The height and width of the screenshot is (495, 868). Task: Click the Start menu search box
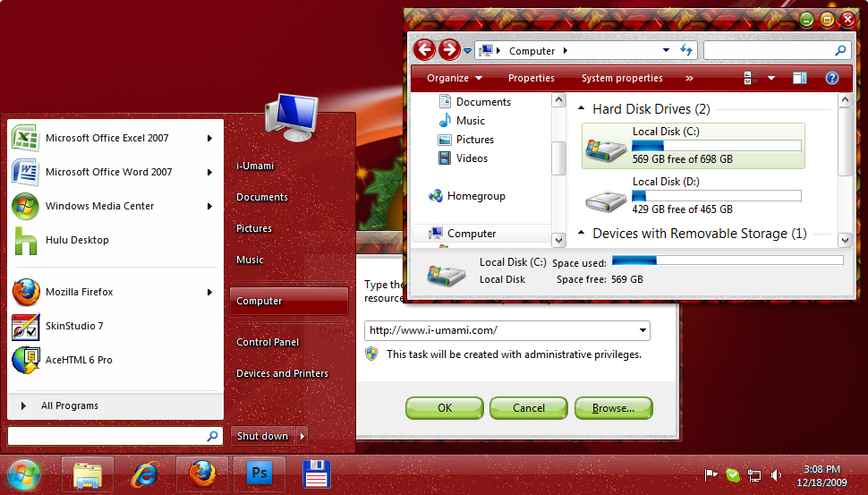pos(107,436)
